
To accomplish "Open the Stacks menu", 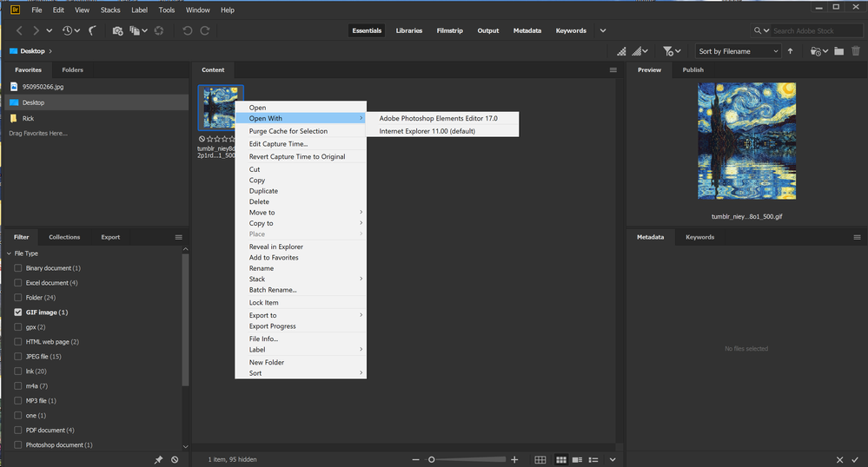I will (110, 10).
